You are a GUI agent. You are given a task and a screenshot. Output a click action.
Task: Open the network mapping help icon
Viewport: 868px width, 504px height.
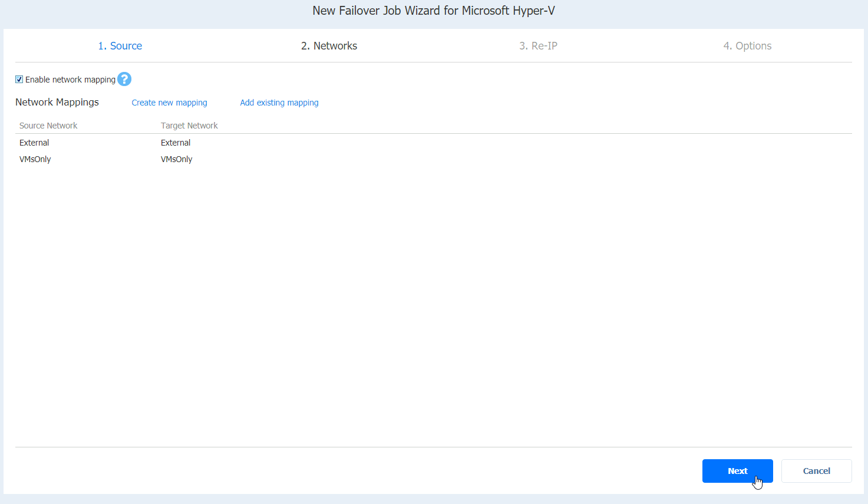124,79
